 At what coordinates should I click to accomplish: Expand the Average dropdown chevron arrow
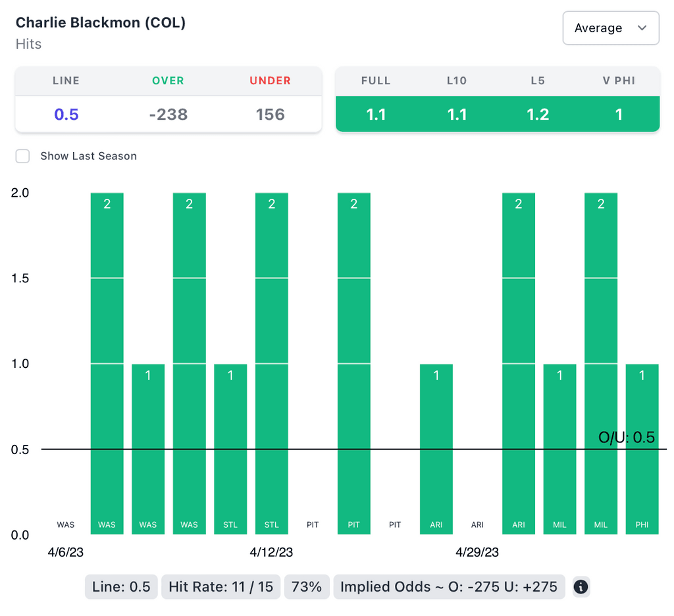coord(642,28)
